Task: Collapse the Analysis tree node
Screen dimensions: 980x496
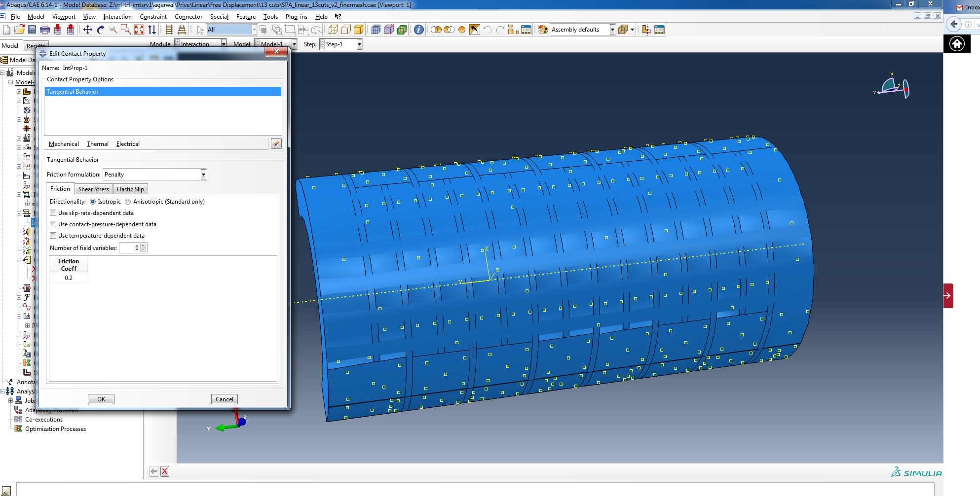Action: coord(2,391)
